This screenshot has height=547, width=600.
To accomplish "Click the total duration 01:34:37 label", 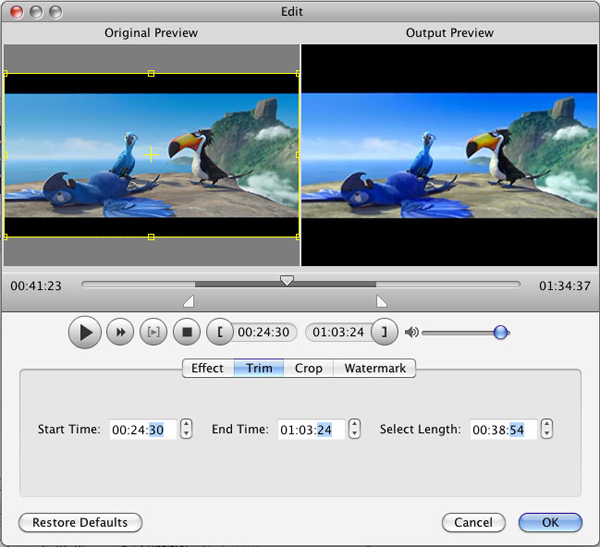I will tap(565, 286).
